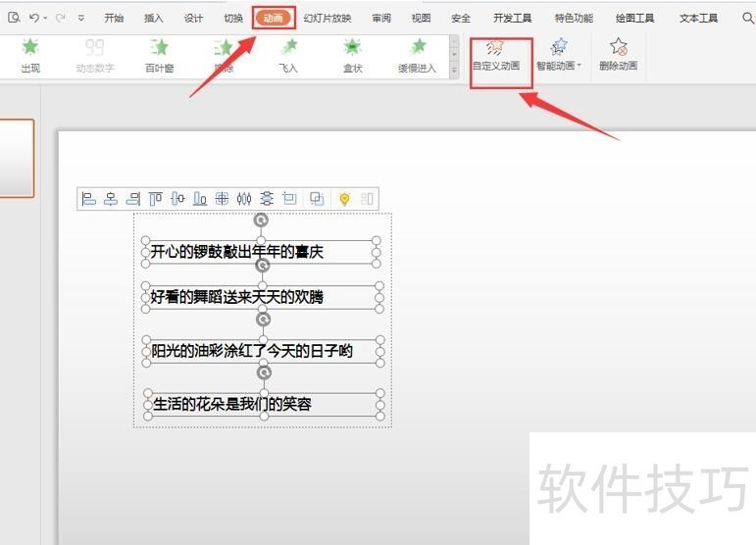Click the vertical middle align icon
The width and height of the screenshot is (756, 545).
click(177, 199)
